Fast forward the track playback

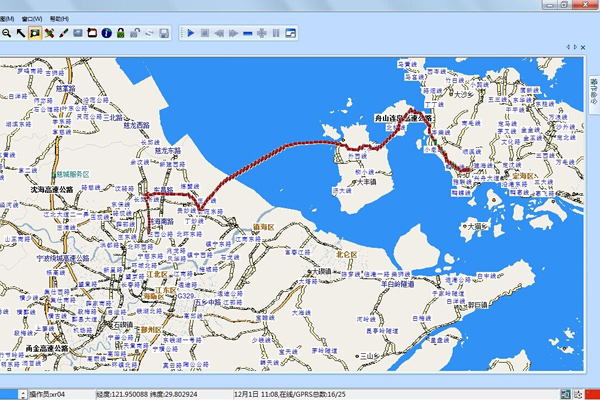click(233, 33)
